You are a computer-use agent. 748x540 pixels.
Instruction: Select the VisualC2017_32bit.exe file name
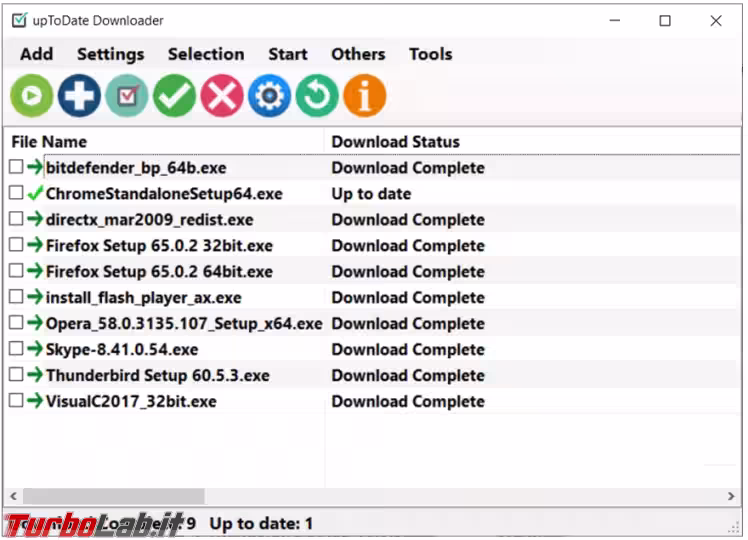tap(131, 402)
